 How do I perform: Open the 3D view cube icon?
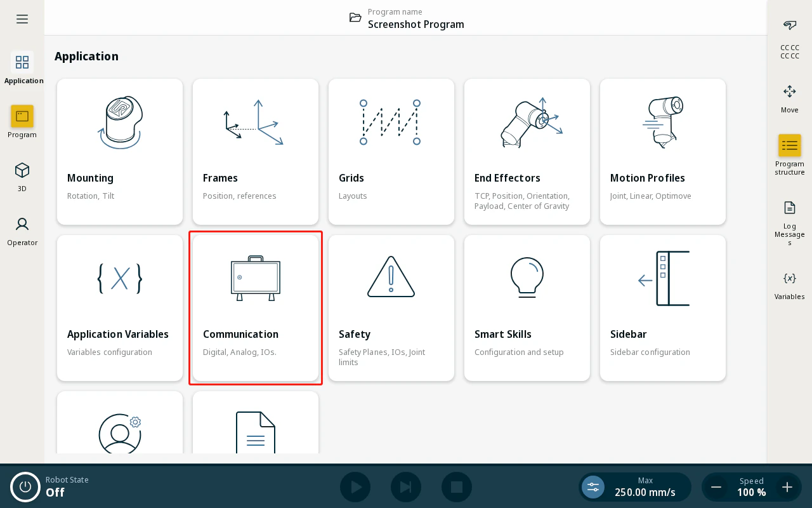click(22, 170)
